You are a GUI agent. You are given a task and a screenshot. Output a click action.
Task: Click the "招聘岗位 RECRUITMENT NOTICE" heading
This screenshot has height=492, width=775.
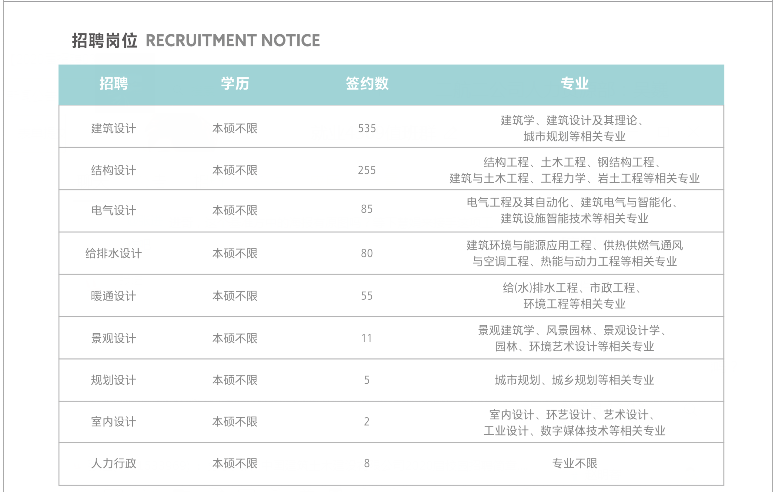196,41
